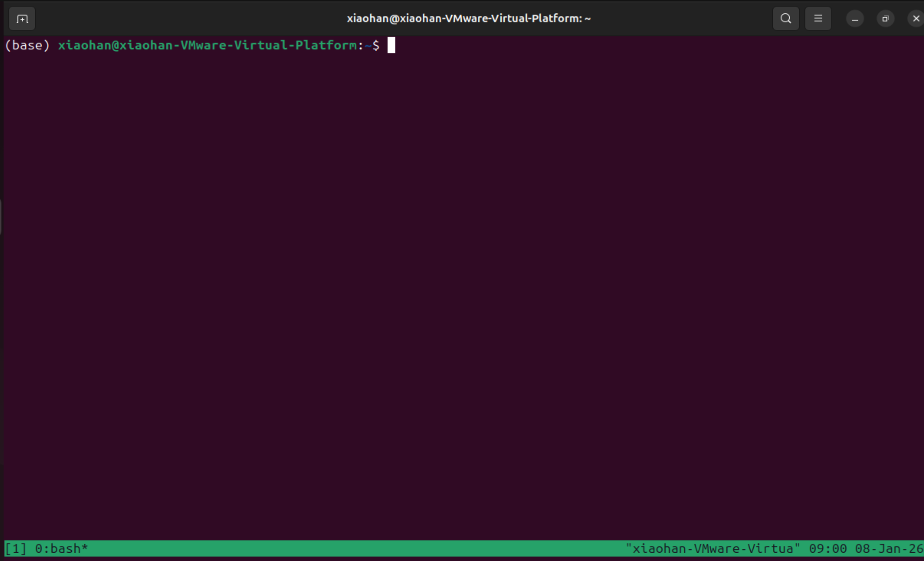Click the (base) conda environment label
924x561 pixels.
(27, 45)
